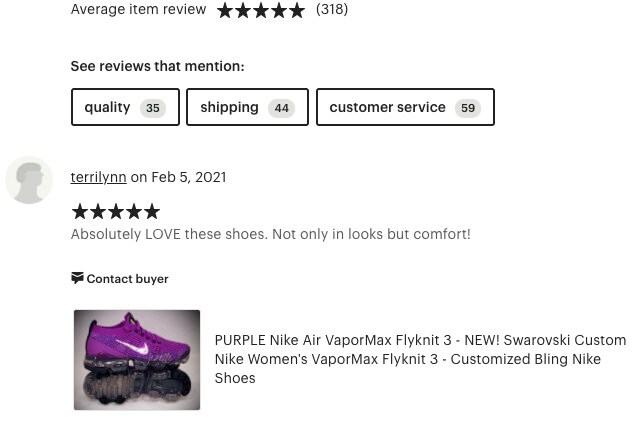Click the 'Absolutely LOVE these shoes' review text

click(271, 234)
